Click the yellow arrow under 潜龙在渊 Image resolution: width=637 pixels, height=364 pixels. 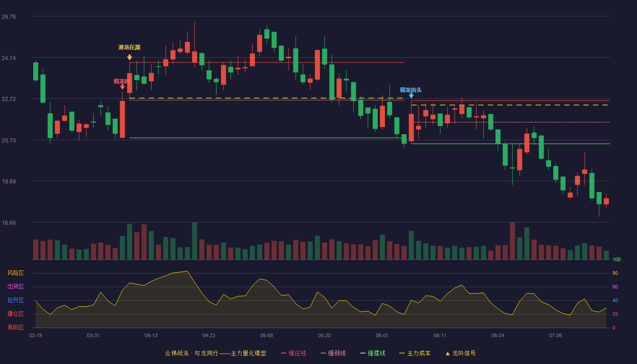[130, 57]
